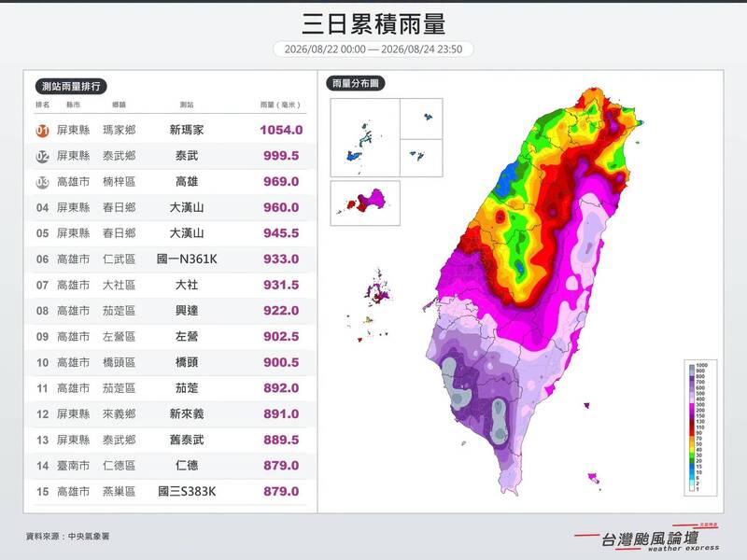Select rainfall value 945.5
This screenshot has height=560, width=747.
point(281,233)
